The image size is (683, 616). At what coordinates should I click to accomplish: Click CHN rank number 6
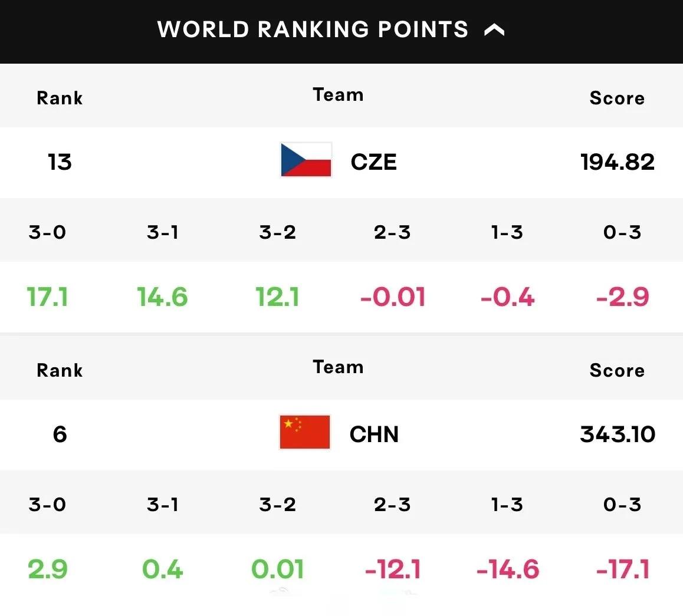[60, 434]
